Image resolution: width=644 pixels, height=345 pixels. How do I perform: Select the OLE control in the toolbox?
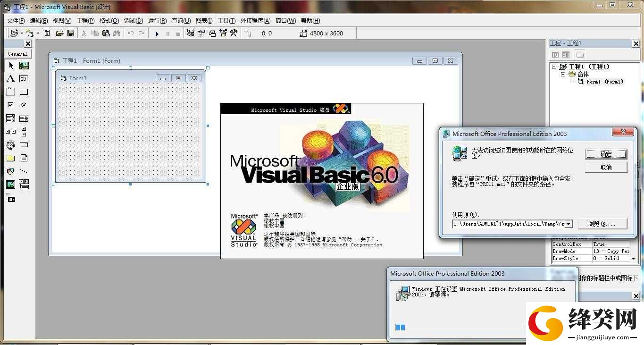click(x=11, y=199)
